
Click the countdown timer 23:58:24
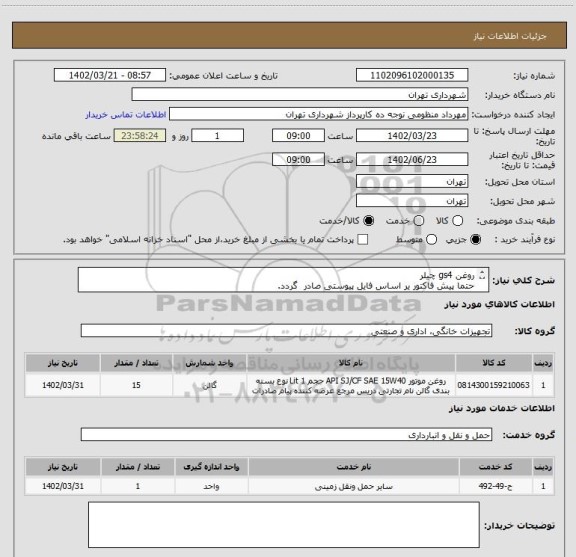[140, 136]
